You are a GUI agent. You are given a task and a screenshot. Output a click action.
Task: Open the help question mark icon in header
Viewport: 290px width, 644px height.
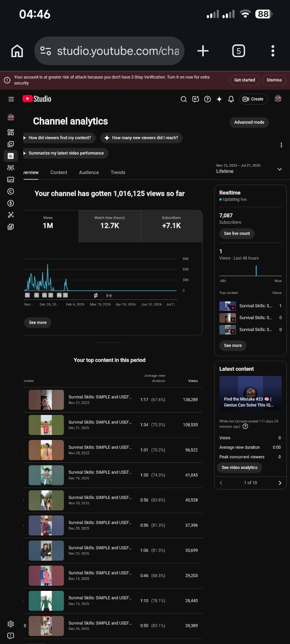(207, 99)
